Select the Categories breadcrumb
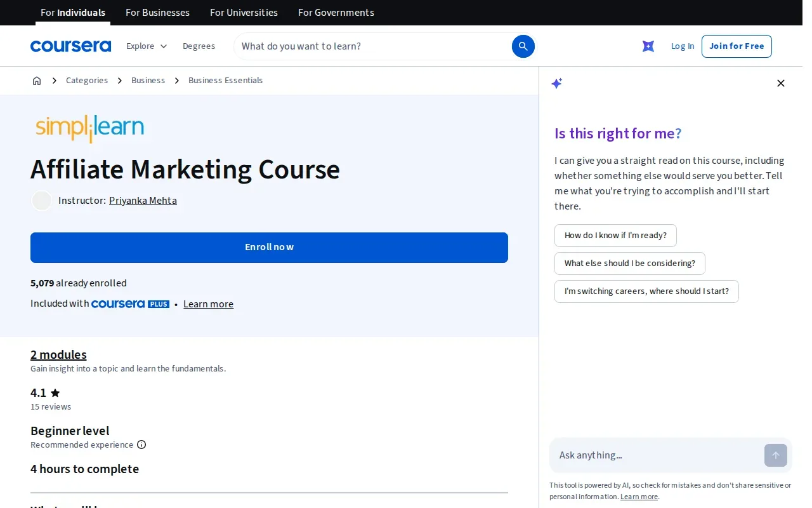The image size is (812, 508). 87,81
